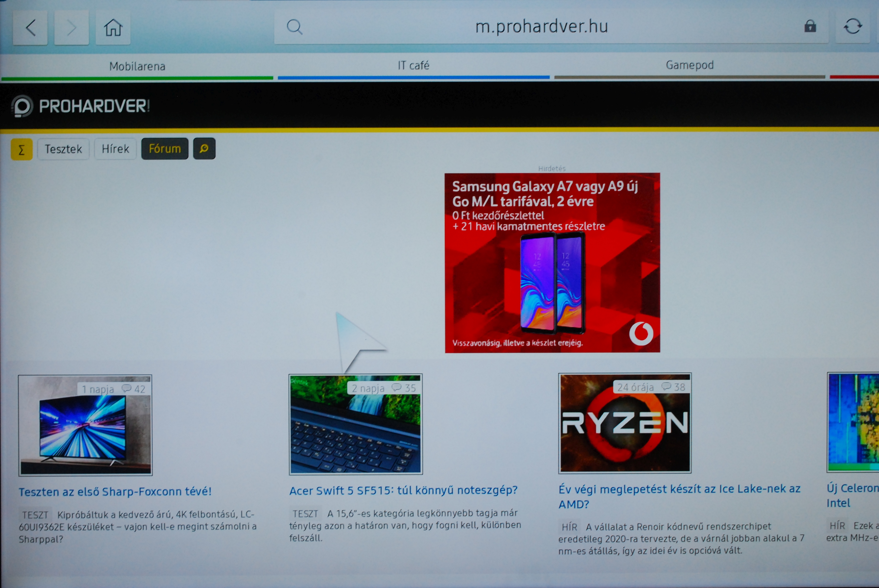Click the 'Hirdetés' label above the ad
The width and height of the screenshot is (879, 588).
click(x=551, y=169)
